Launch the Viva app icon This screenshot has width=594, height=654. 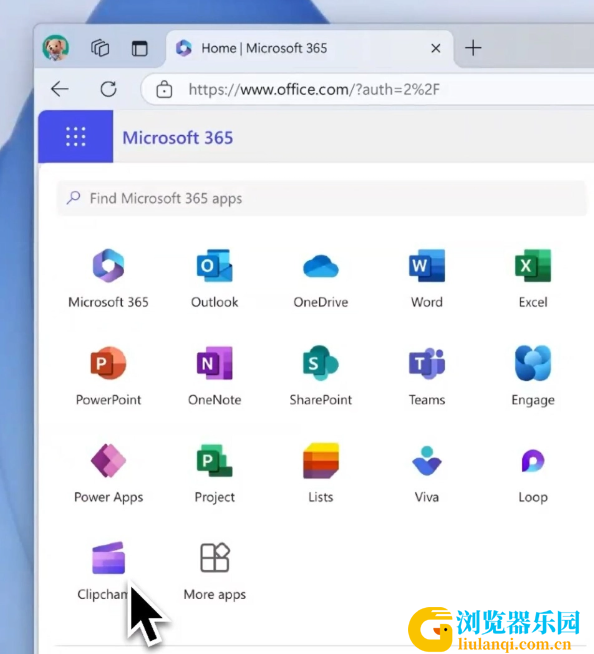(427, 460)
